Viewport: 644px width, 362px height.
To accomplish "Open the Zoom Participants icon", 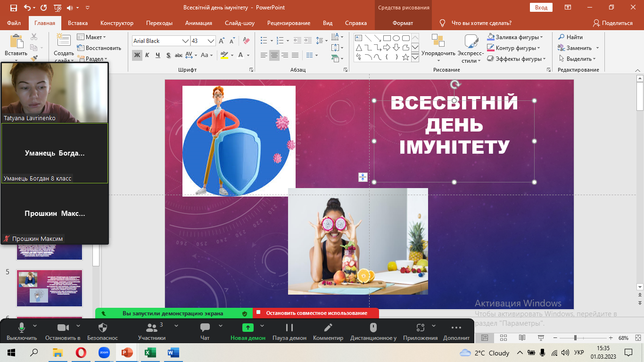I will [152, 328].
